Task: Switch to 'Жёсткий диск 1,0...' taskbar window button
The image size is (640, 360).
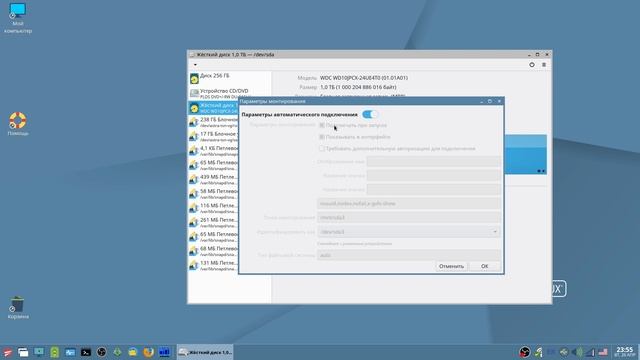Action: (205, 352)
